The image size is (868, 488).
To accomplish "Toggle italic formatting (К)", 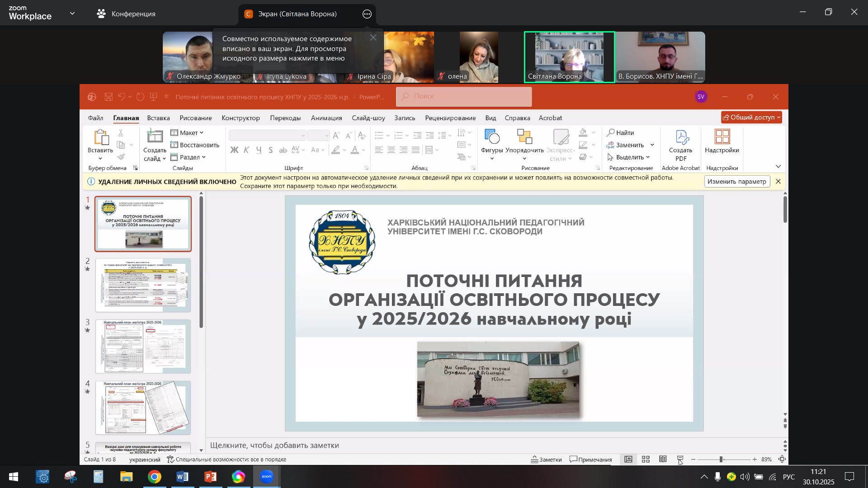I will pos(246,150).
